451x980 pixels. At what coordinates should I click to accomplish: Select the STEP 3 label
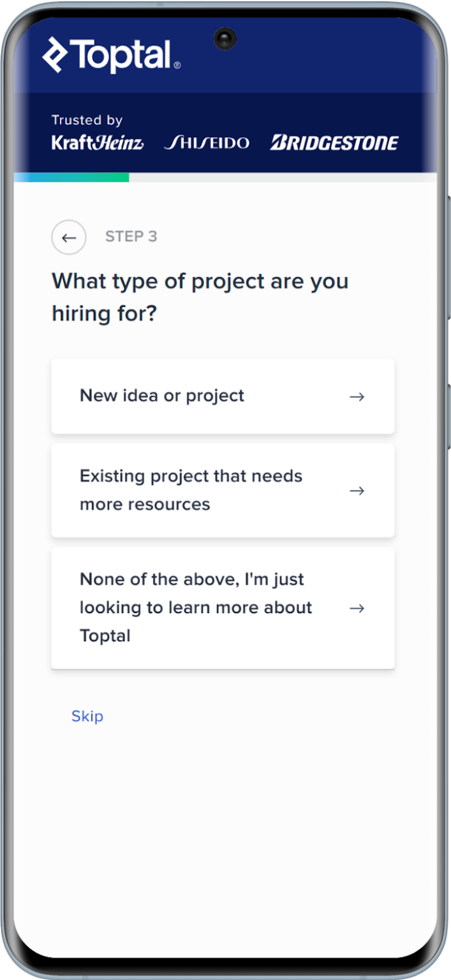coord(131,237)
